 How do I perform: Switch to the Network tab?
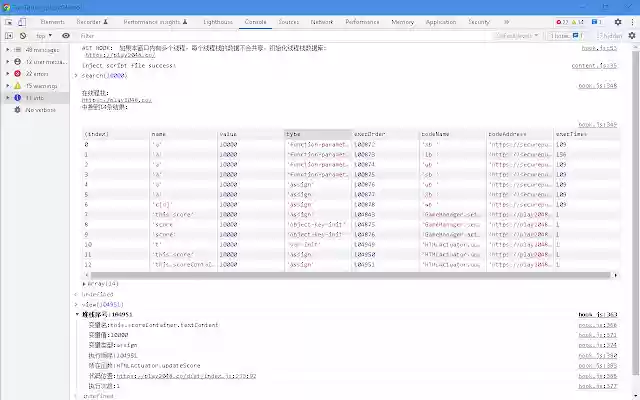click(322, 22)
